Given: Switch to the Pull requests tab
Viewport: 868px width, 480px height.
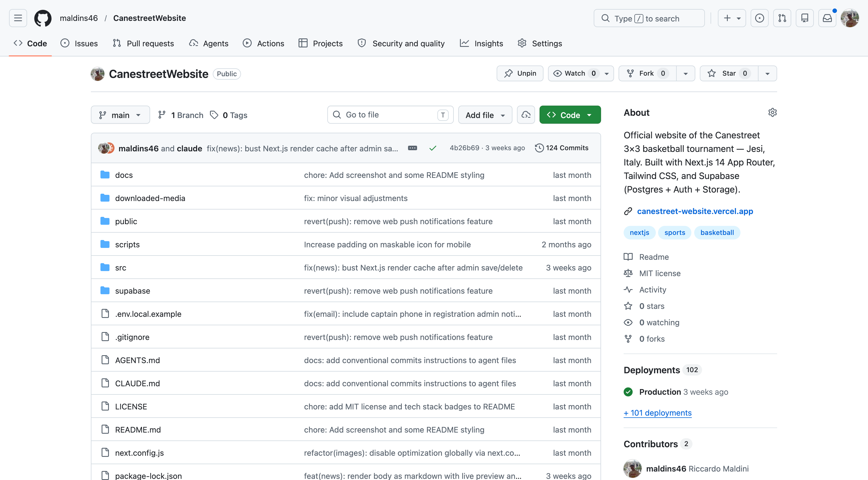Looking at the screenshot, I should (x=144, y=43).
